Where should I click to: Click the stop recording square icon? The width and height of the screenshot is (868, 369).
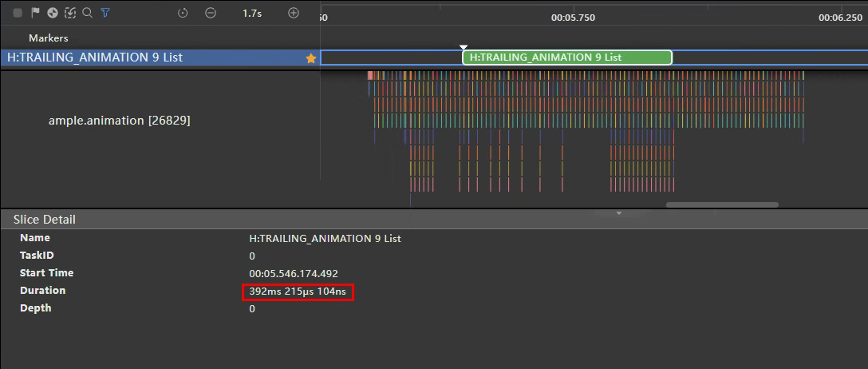click(18, 13)
